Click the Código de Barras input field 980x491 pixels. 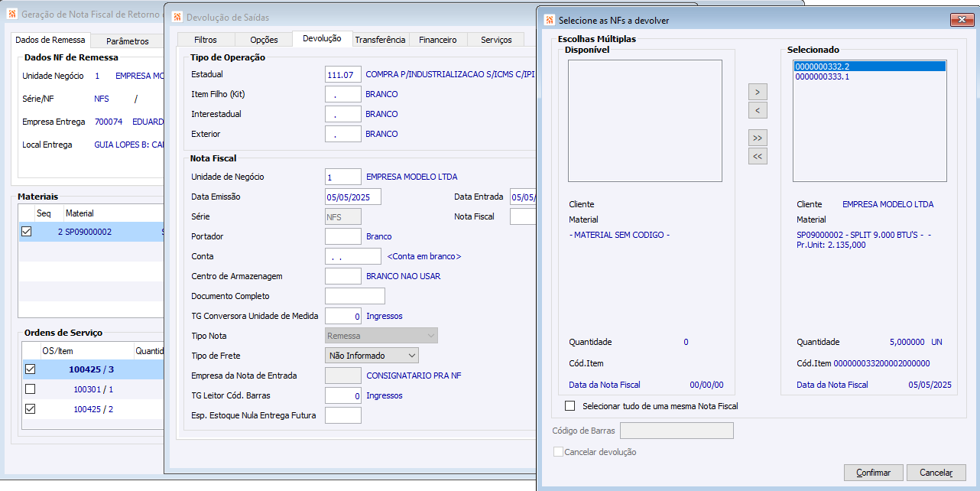(x=677, y=431)
